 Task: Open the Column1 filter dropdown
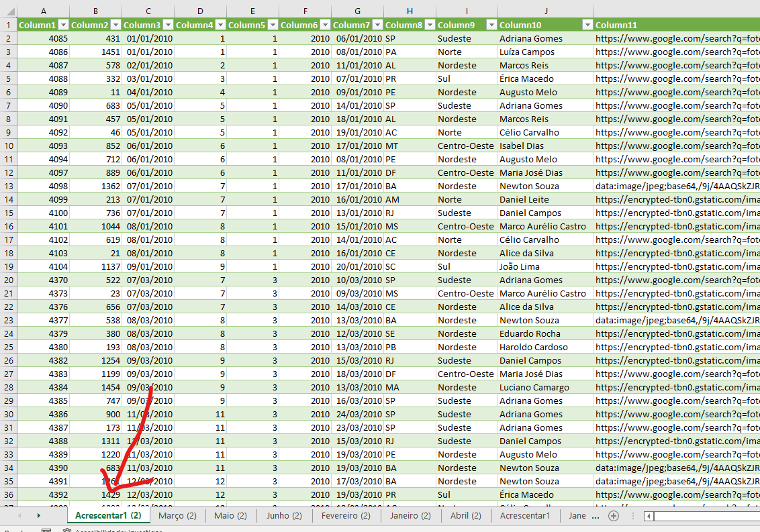pos(63,25)
